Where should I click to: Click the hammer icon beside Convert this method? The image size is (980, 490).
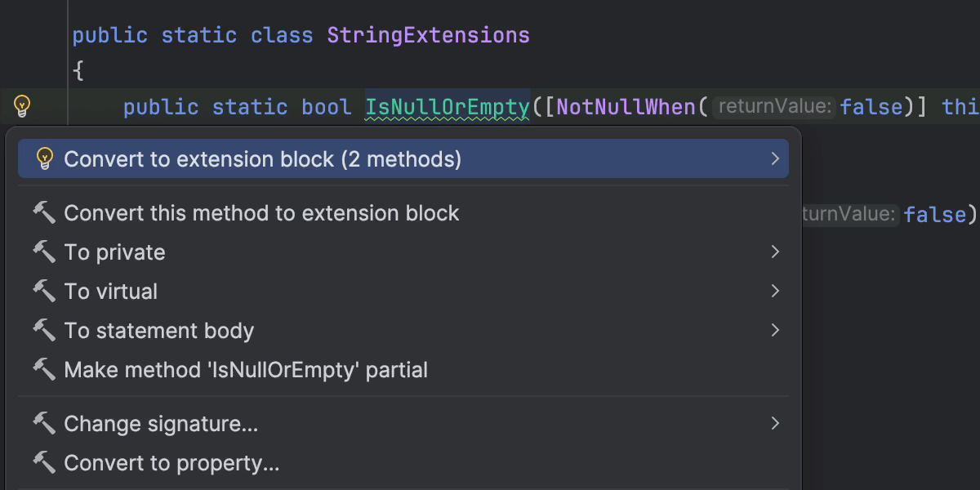(x=44, y=213)
